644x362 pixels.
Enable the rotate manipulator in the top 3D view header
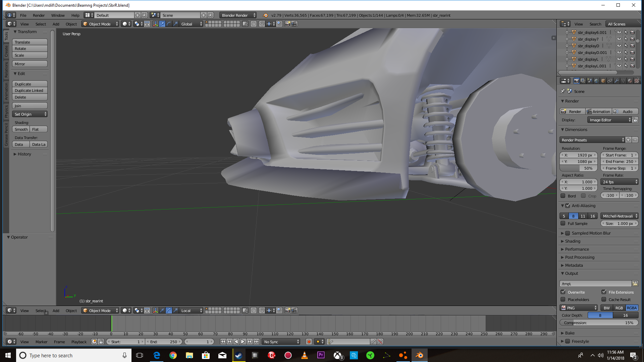coord(169,24)
